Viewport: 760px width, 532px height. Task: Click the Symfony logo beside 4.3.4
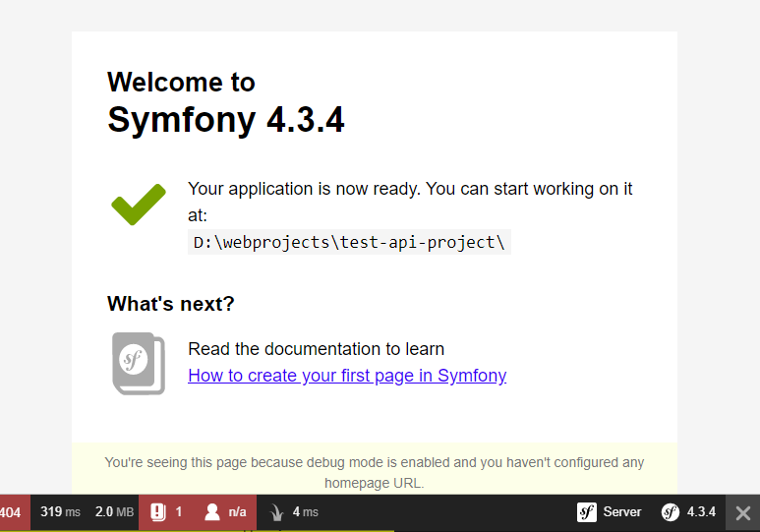(x=671, y=512)
